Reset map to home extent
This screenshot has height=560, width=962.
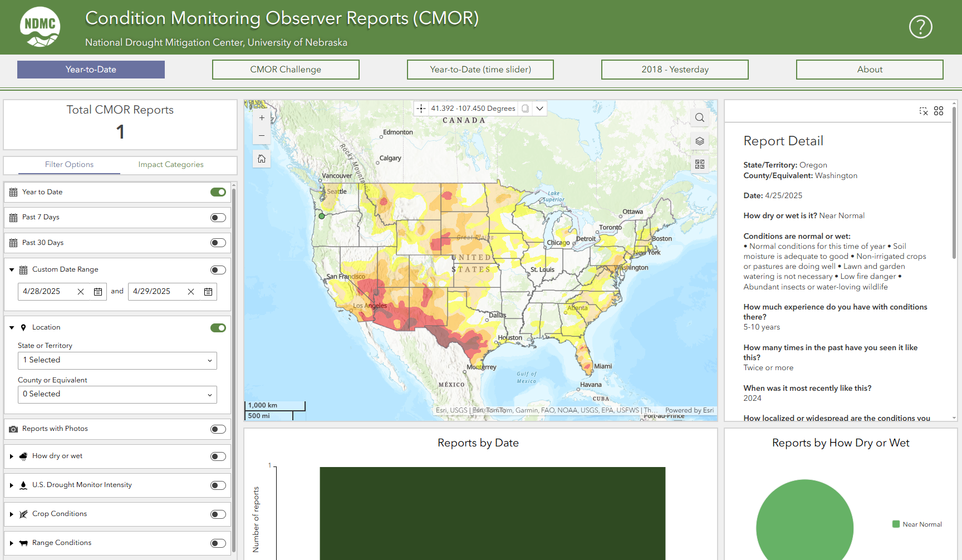pos(262,159)
